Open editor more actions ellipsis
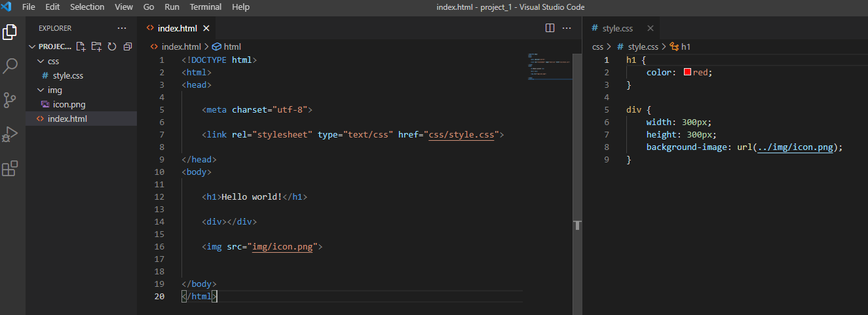The image size is (868, 315). 567,28
